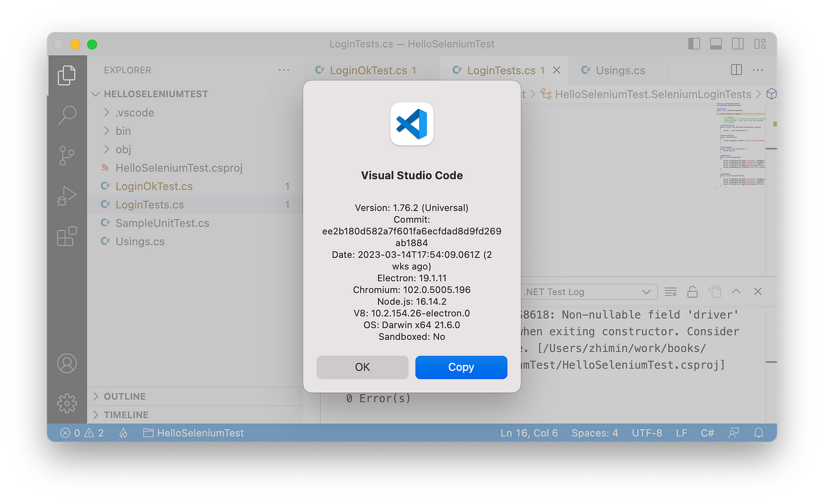Open customize layout icon
Screen dimensions: 824x504
(759, 44)
